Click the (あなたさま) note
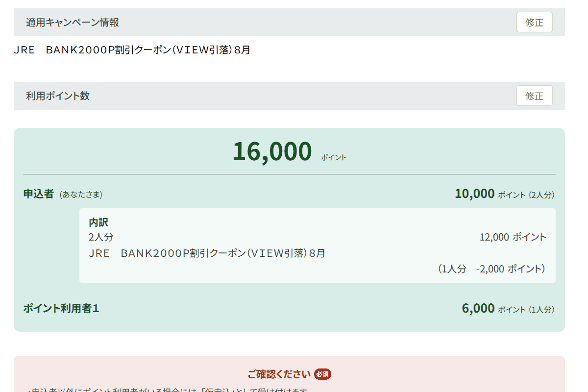This screenshot has height=392, width=588. click(81, 195)
